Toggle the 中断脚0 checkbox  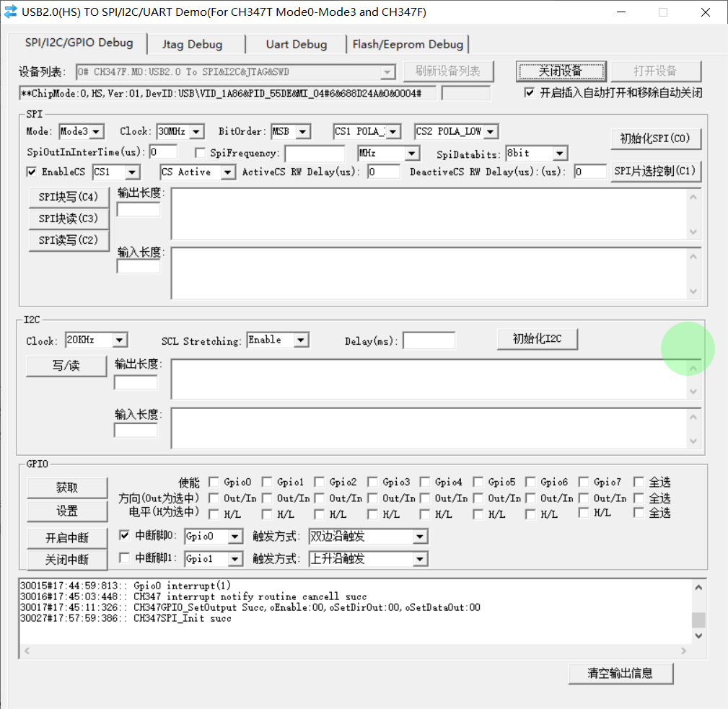click(124, 535)
